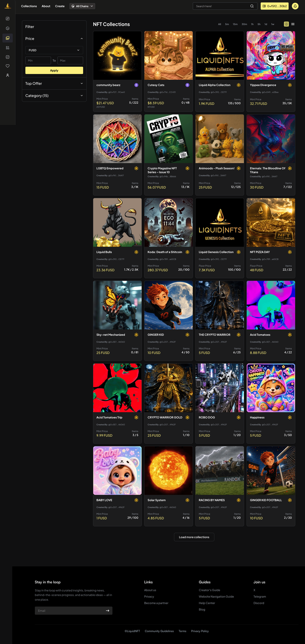Click the chain badge on GINGER KID

click(187, 335)
